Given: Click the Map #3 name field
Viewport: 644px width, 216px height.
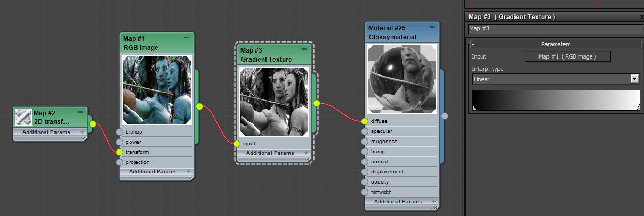Looking at the screenshot, I should (x=555, y=29).
